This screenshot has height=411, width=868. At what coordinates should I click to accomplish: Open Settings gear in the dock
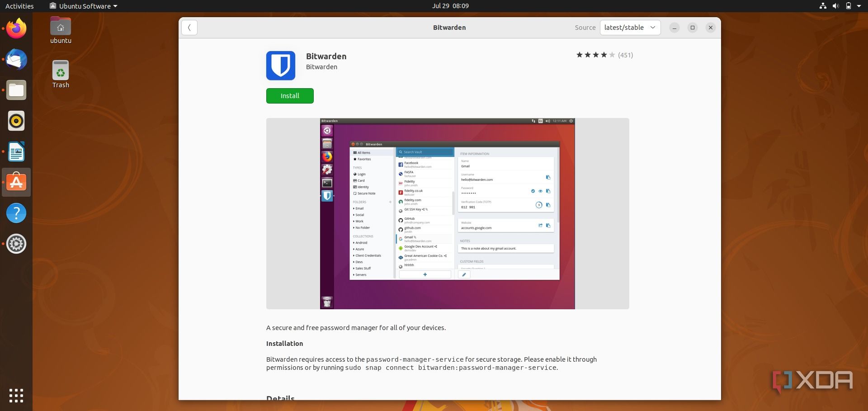pos(16,244)
